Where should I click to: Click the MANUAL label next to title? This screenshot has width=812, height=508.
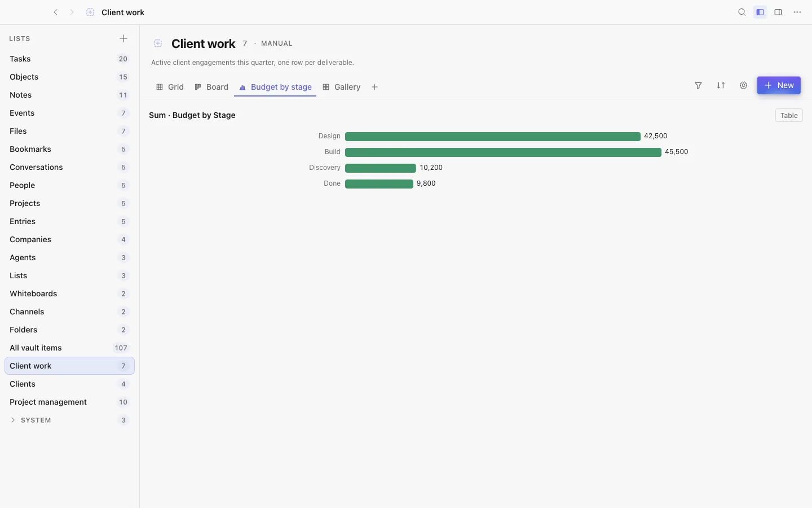click(x=276, y=43)
